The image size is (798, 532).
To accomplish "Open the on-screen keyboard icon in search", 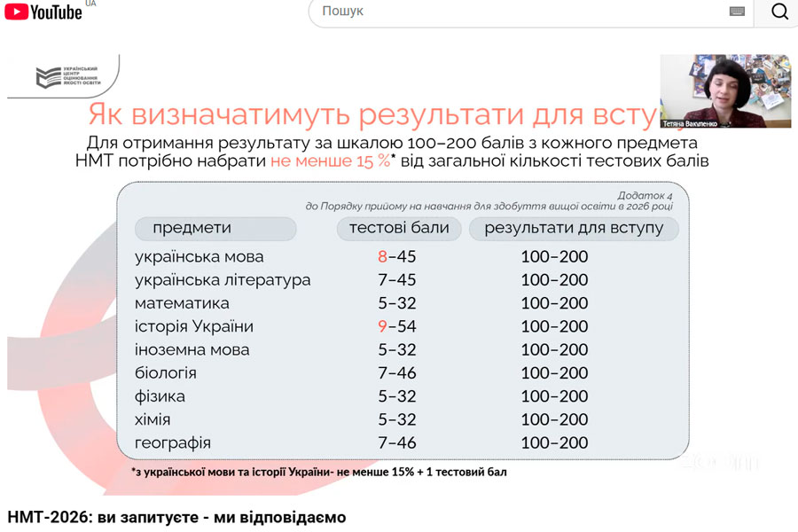I will [737, 12].
